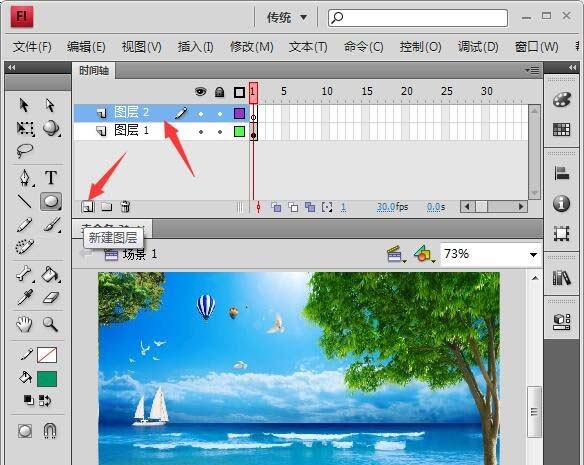Select the Oval shape tool

pyautogui.click(x=51, y=202)
